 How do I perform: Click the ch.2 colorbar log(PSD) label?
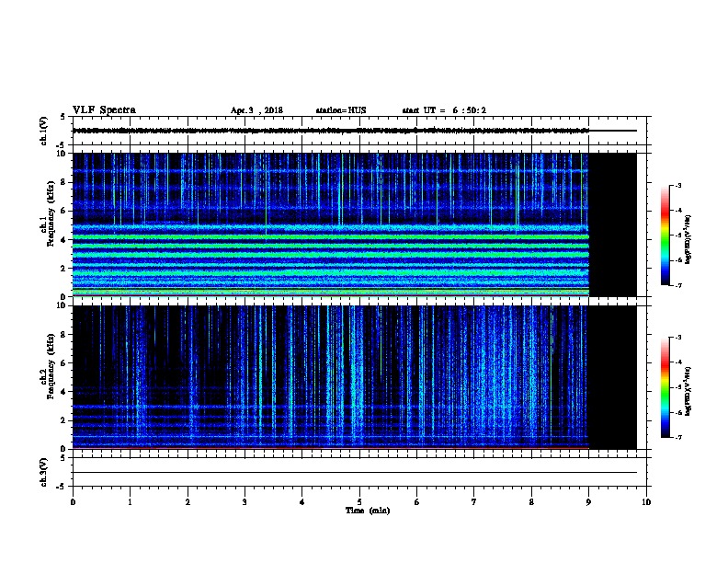[x=688, y=392]
